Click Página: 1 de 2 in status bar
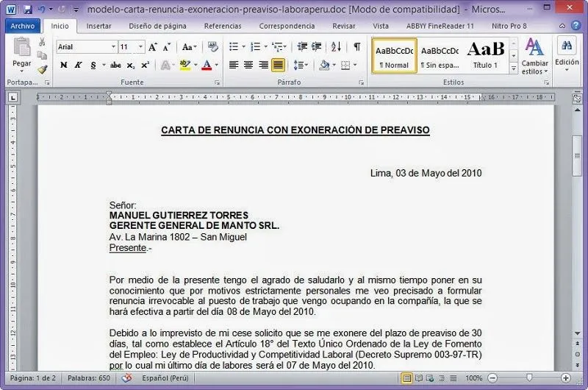The image size is (588, 390). pos(32,378)
